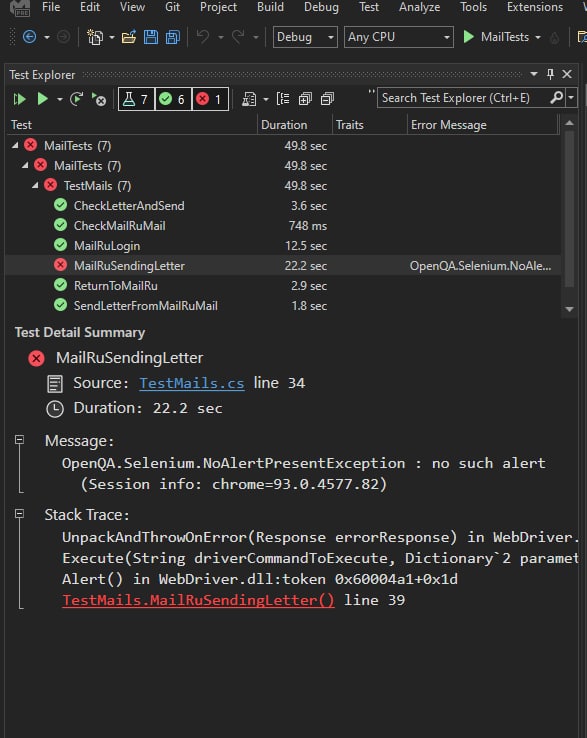Screen dimensions: 587x738
Task: Collapse the TestMails (7) tree node
Action: (35, 185)
